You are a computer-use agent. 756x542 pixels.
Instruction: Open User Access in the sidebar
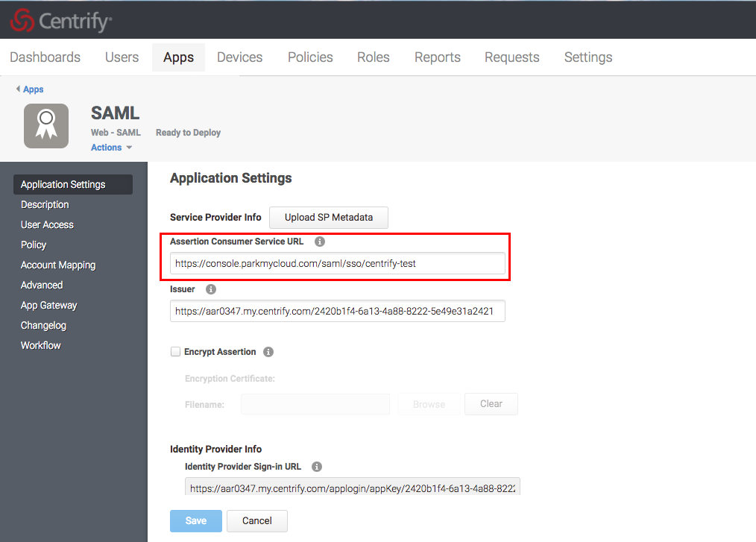pos(47,224)
